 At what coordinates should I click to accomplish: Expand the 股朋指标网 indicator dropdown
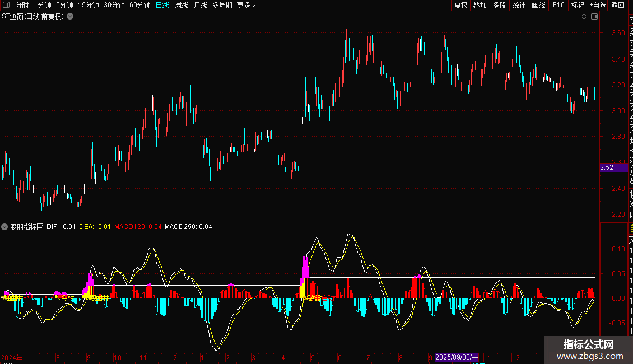tap(4, 227)
